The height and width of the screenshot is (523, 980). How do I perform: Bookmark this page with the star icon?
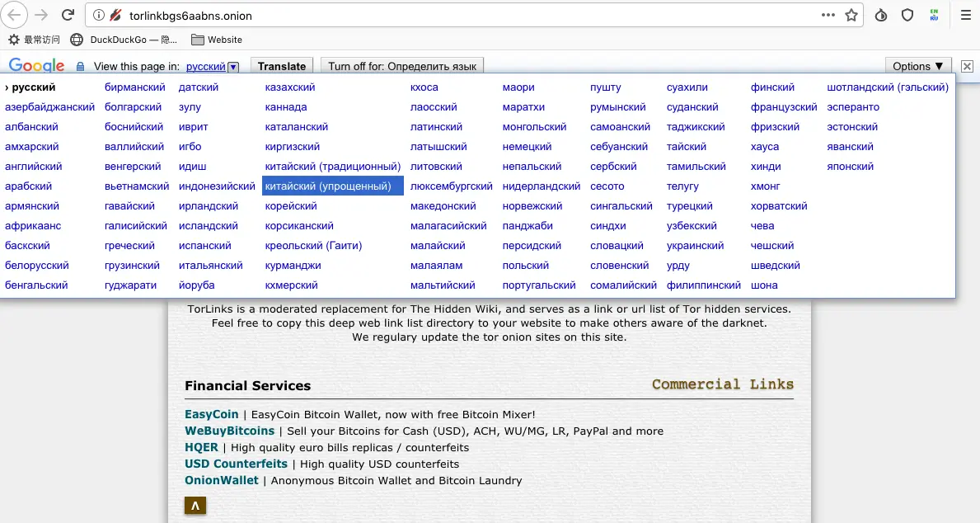851,15
